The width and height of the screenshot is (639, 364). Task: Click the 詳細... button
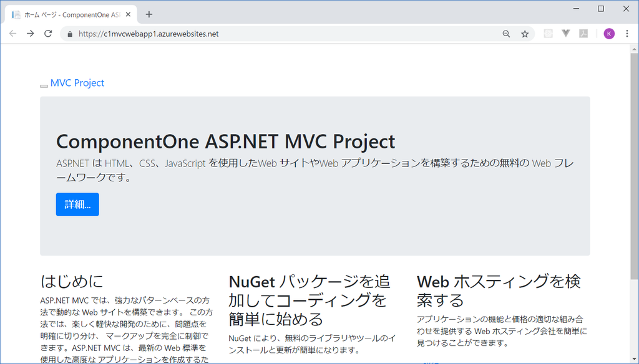(77, 204)
